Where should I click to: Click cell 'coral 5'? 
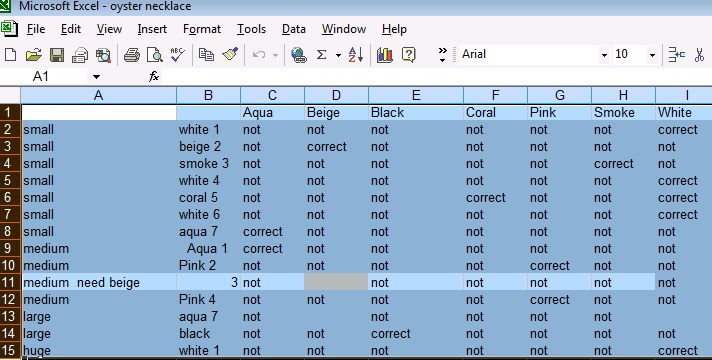click(208, 197)
